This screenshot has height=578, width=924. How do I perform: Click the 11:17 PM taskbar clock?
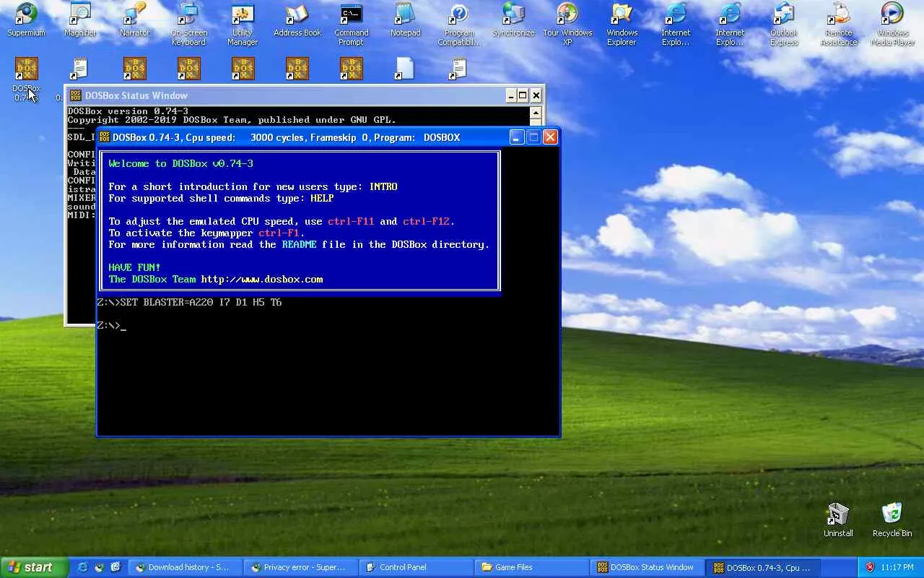pos(897,567)
